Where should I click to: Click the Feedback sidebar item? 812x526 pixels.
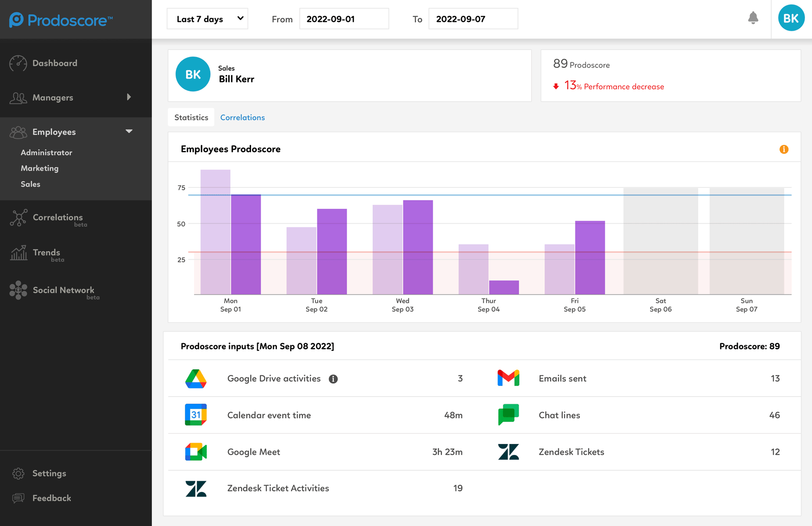point(51,498)
